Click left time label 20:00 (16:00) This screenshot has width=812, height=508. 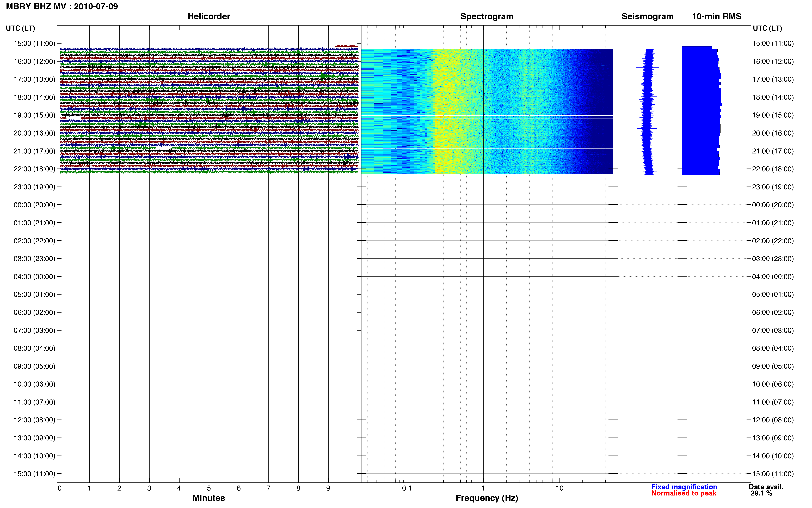(34, 133)
